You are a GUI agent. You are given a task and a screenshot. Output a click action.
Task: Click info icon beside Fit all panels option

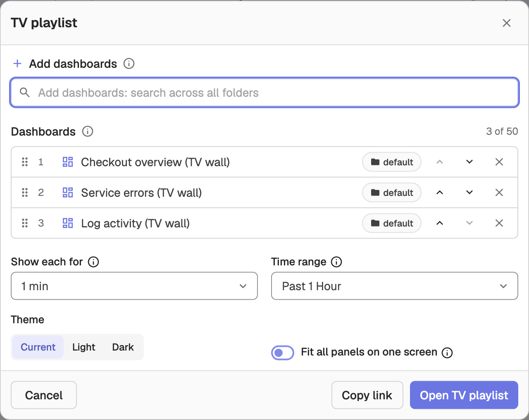[447, 353]
